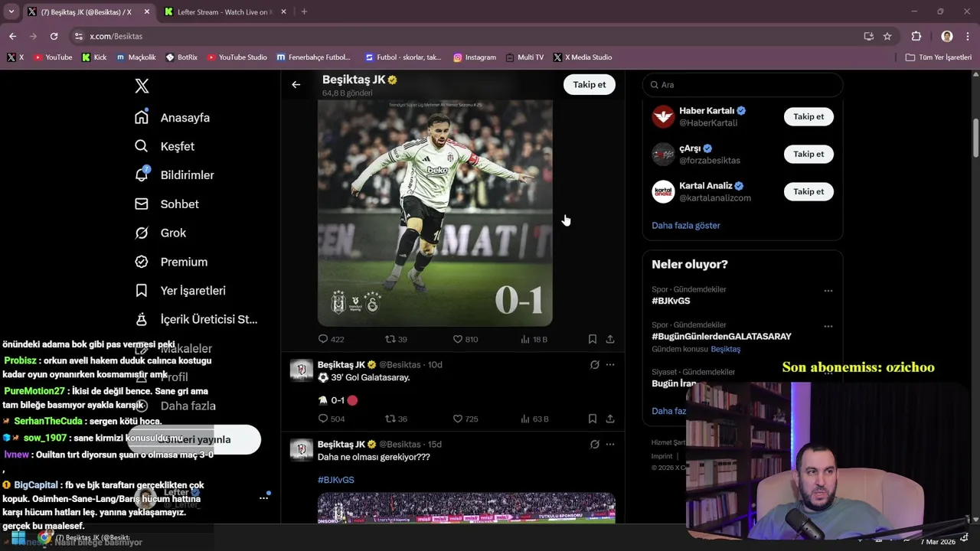Follow Kartal Analiz account
The width and height of the screenshot is (980, 551).
click(808, 191)
